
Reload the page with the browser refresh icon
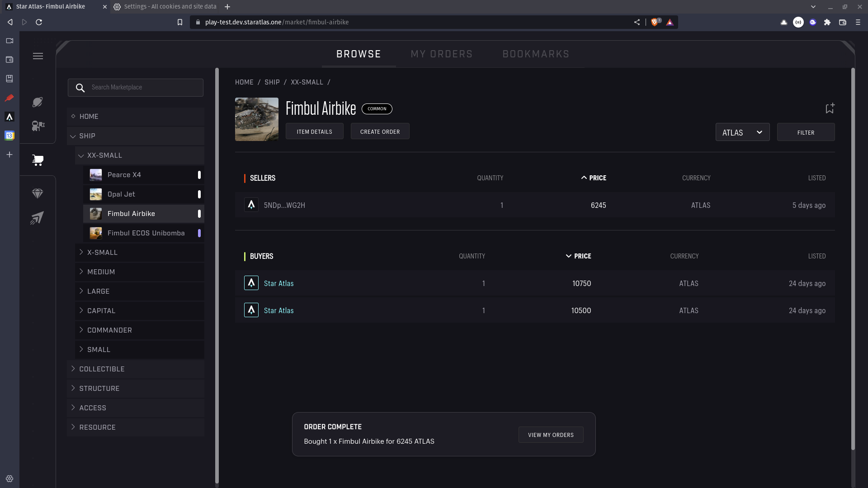(39, 22)
